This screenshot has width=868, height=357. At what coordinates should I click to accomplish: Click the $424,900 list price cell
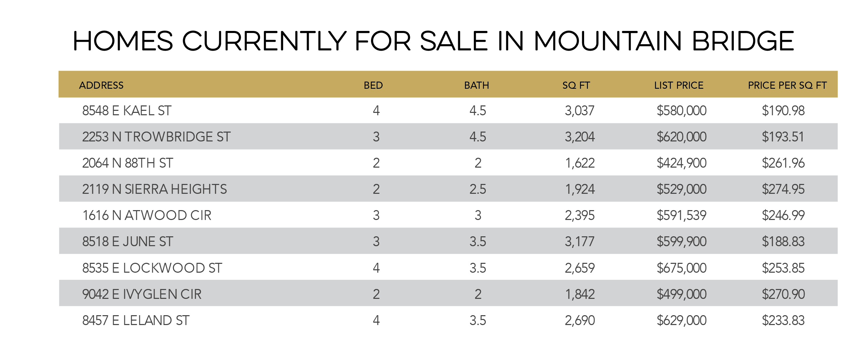(x=681, y=163)
